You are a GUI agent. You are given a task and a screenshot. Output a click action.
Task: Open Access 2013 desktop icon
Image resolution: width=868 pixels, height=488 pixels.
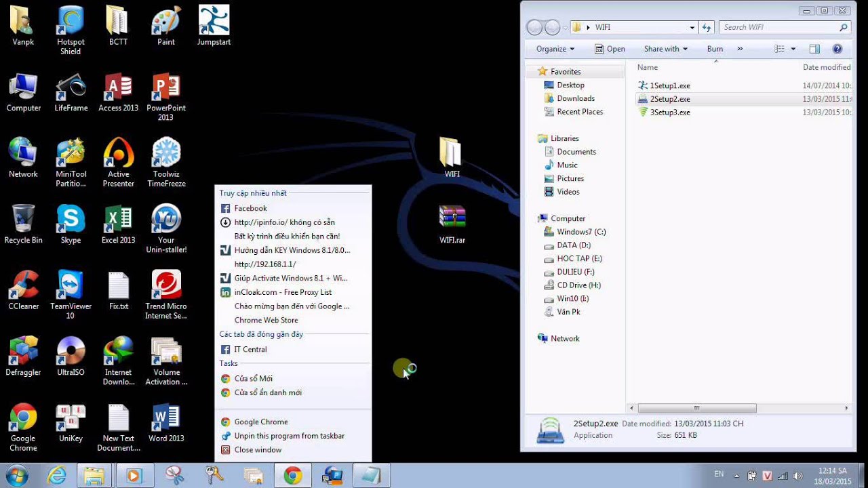click(x=118, y=92)
